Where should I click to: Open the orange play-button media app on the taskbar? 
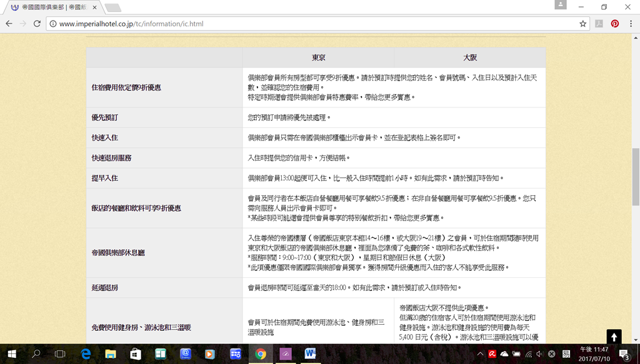click(x=210, y=354)
